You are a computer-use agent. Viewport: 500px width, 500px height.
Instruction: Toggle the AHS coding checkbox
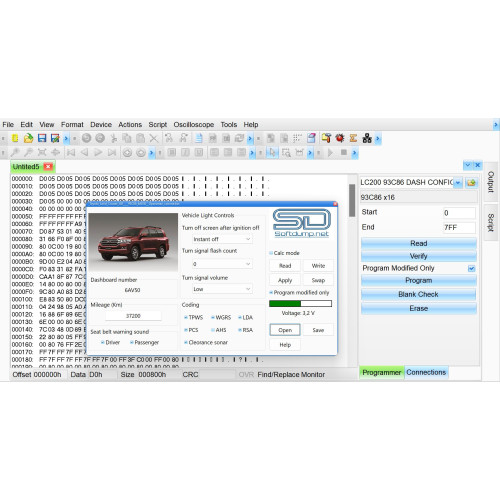pos(213,330)
